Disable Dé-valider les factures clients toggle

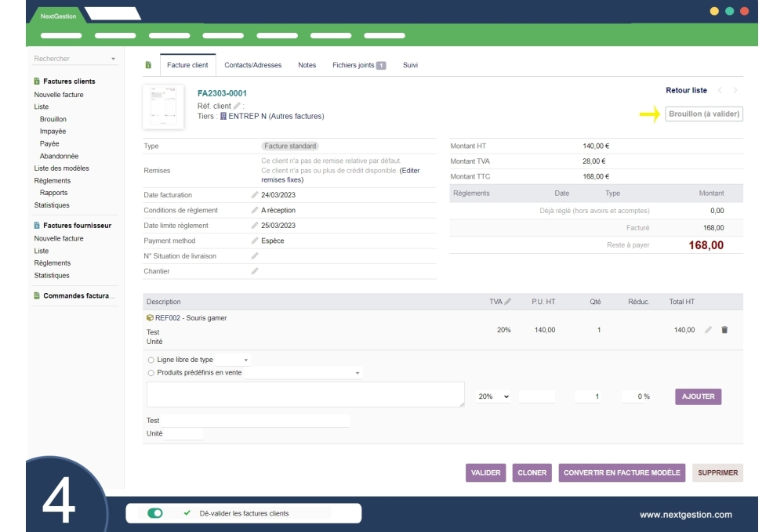click(x=154, y=513)
